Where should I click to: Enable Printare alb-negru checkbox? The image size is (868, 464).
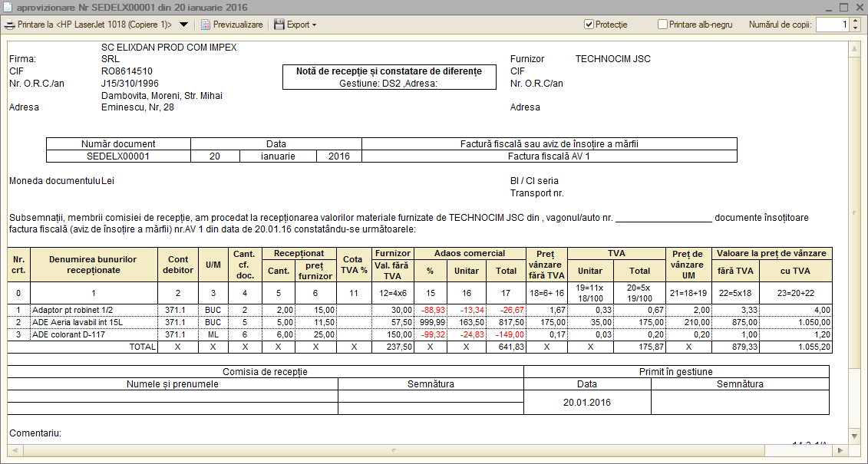[x=662, y=25]
